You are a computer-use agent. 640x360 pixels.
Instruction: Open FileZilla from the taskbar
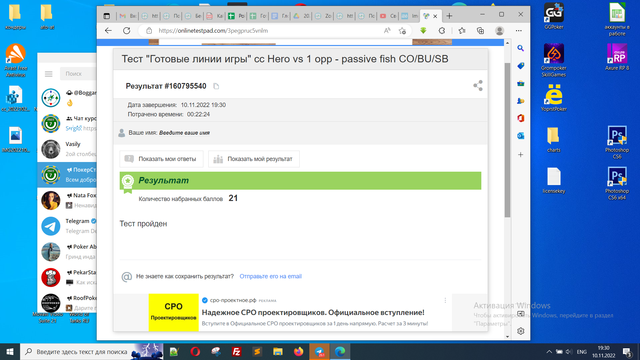pyautogui.click(x=236, y=351)
